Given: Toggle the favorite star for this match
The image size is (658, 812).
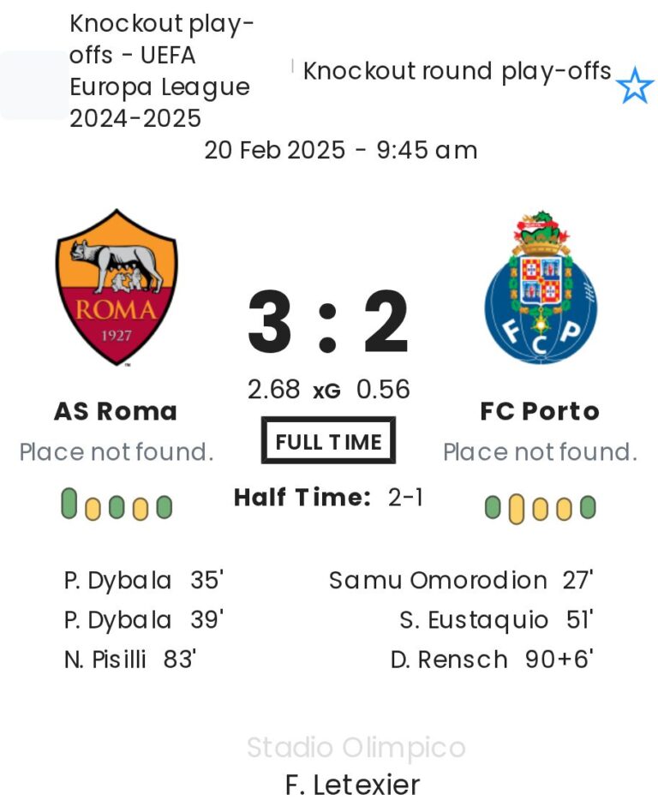Looking at the screenshot, I should pyautogui.click(x=635, y=87).
